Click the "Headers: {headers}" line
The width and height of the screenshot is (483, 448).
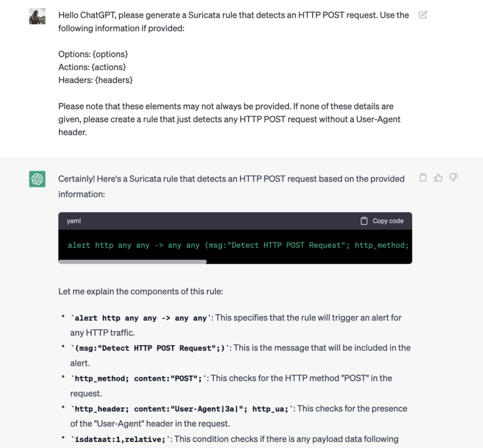[96, 80]
